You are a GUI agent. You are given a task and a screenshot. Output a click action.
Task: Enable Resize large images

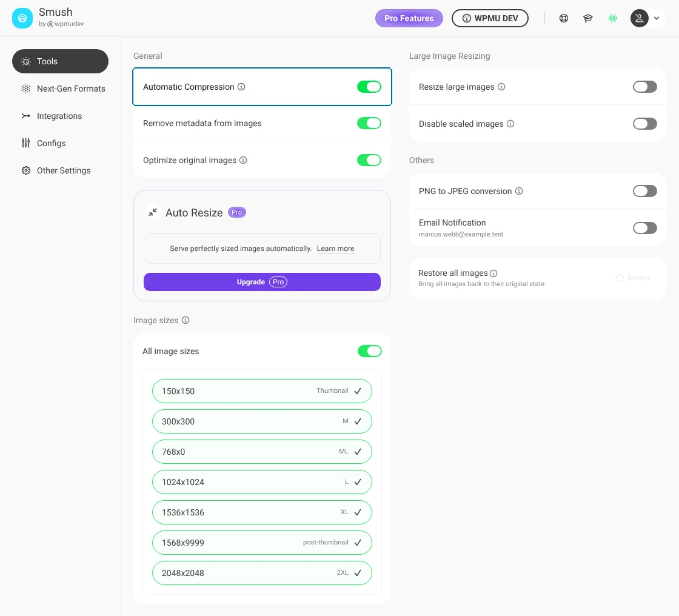[x=645, y=87]
